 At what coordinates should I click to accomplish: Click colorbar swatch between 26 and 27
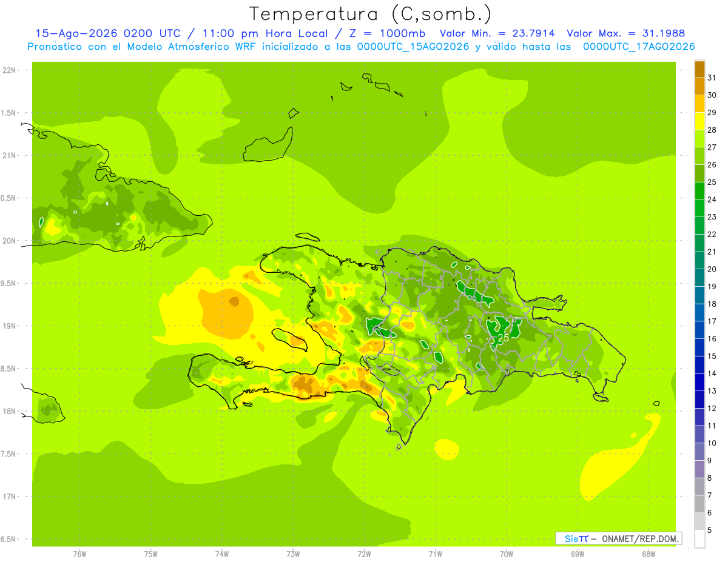[x=699, y=156]
